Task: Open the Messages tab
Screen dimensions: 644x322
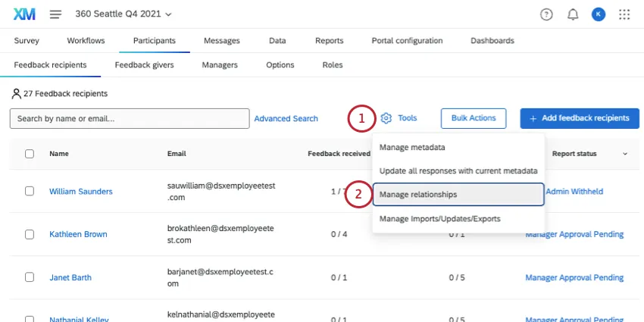Action: (222, 41)
